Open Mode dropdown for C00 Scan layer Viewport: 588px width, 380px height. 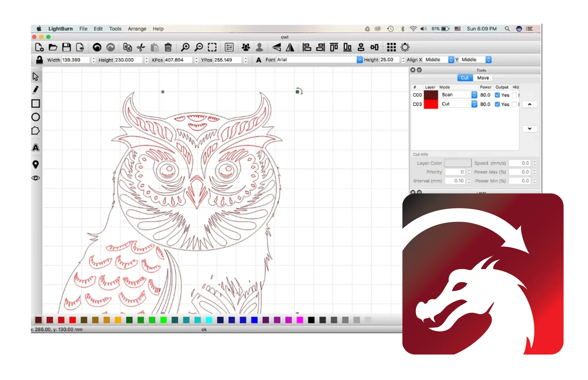(x=474, y=95)
